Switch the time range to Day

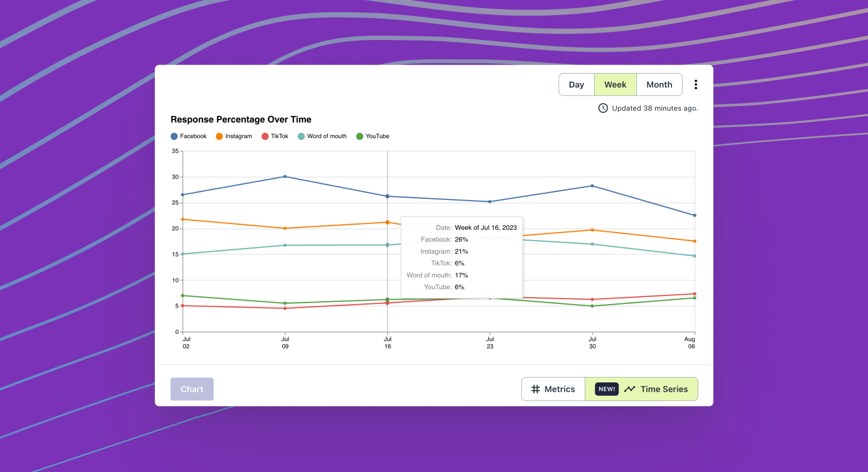coord(576,85)
